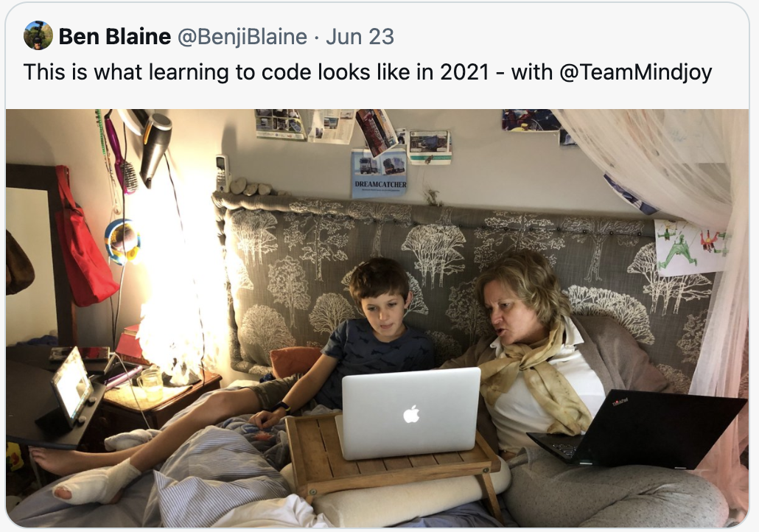
Task: Click the red tote bag beside the mirror
Action: 85,237
